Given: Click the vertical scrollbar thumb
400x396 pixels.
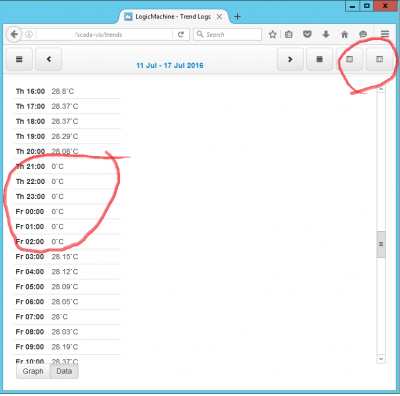Looking at the screenshot, I should [381, 244].
